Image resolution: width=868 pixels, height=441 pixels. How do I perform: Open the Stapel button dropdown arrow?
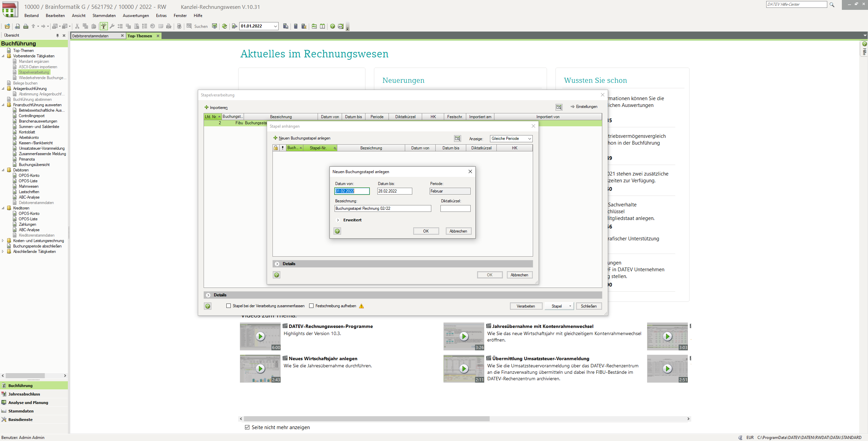click(570, 306)
